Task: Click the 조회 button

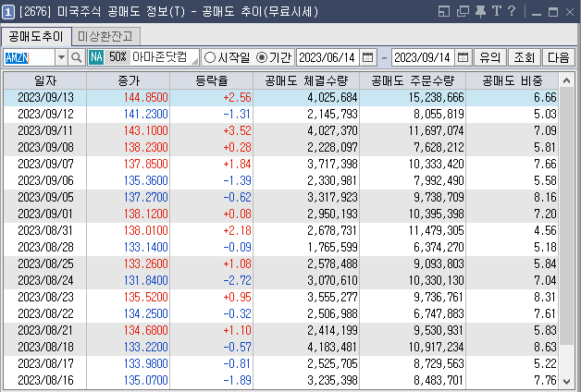Action: click(x=525, y=57)
